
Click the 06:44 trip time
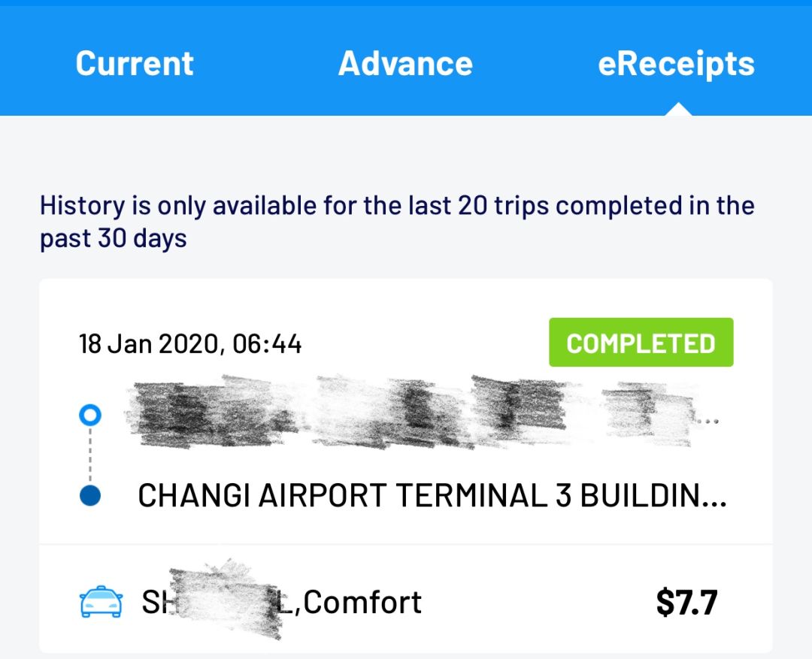[267, 344]
